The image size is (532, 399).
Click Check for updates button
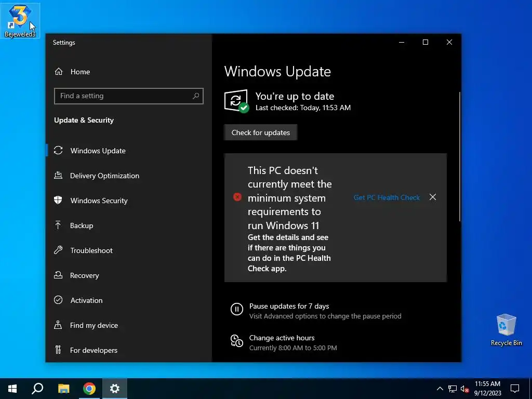[x=261, y=132]
